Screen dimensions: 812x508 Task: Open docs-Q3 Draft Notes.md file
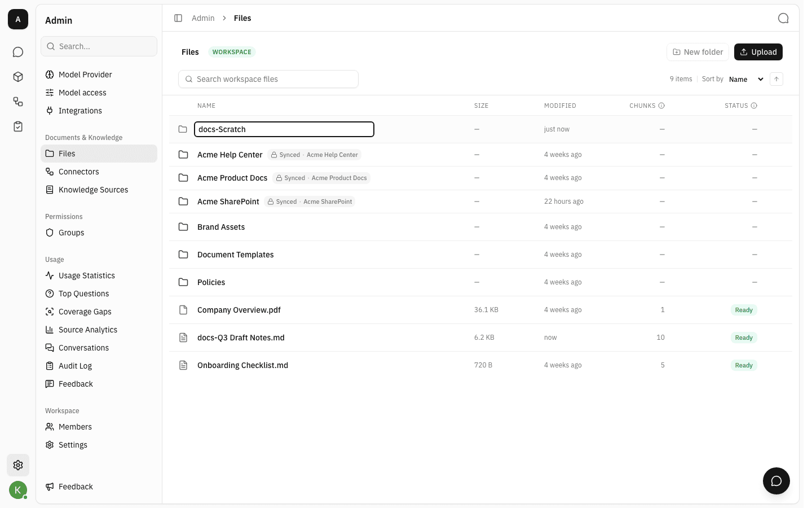coord(241,338)
